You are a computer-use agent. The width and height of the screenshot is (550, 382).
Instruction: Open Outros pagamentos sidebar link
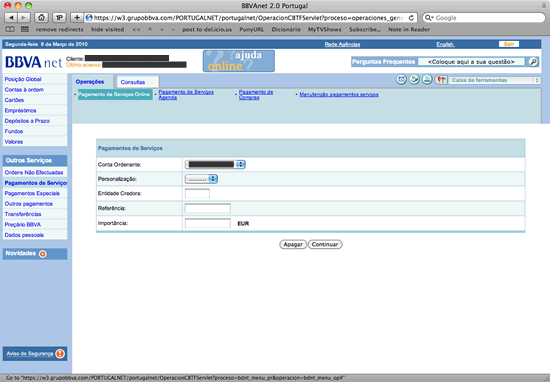pos(28,204)
